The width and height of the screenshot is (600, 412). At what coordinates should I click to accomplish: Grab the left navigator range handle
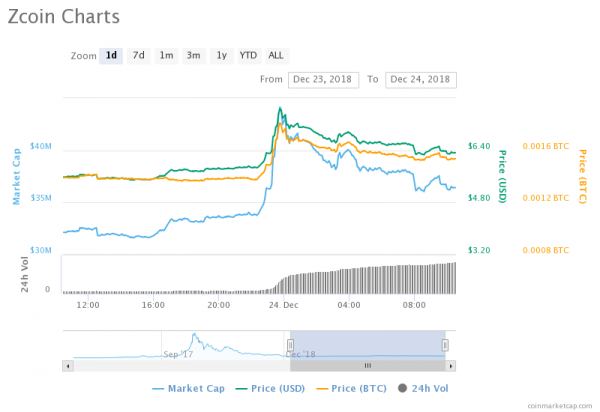pos(290,345)
